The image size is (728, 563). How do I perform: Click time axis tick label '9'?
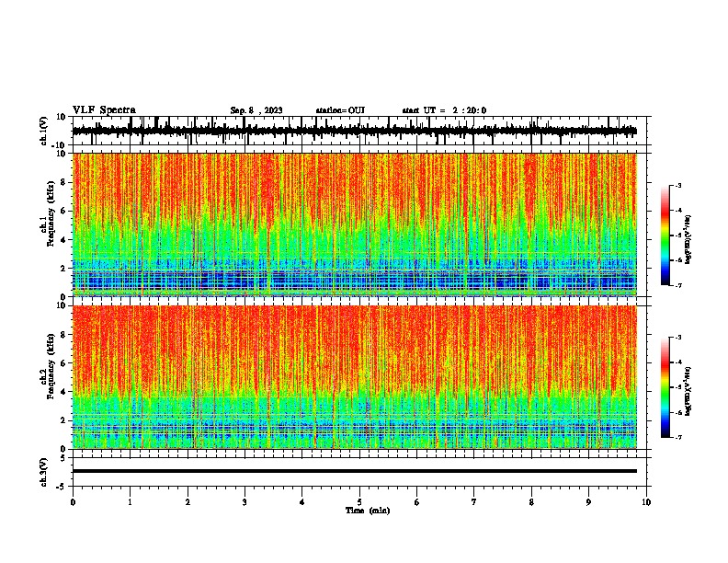588,502
